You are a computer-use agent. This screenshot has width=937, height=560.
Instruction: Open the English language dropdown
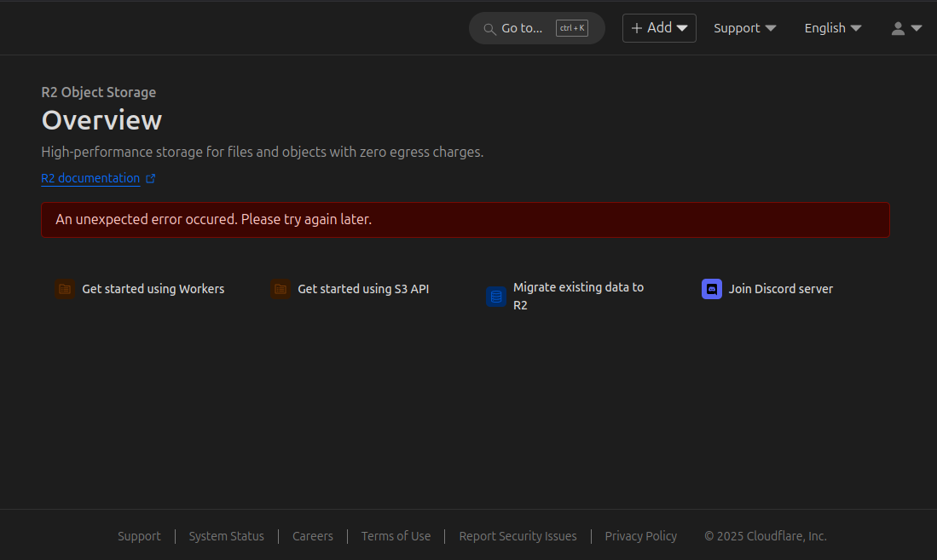(x=832, y=28)
